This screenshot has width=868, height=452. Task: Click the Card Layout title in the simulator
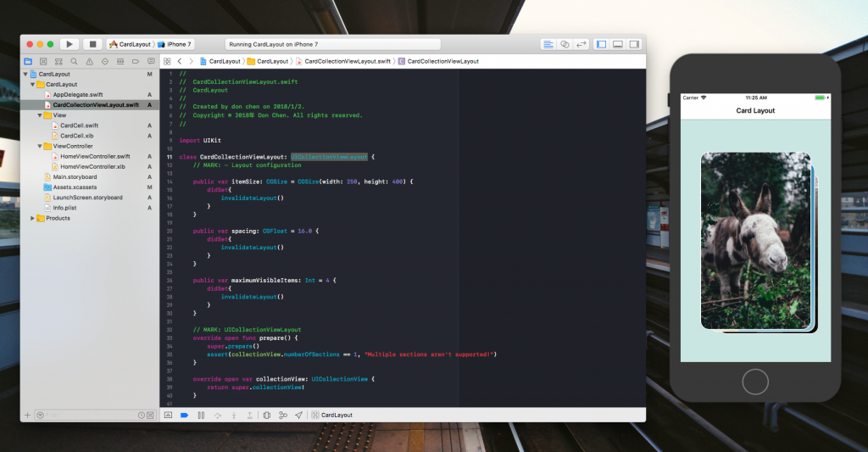(755, 111)
